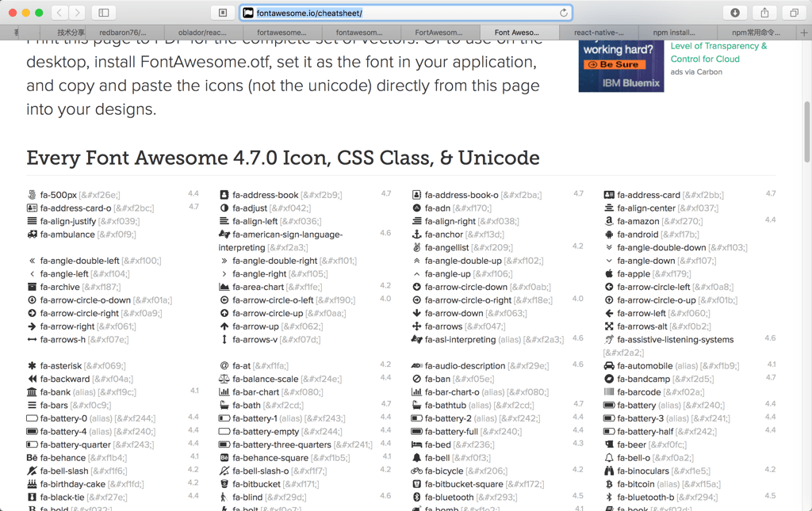Toggle the Safari sidebar button

[x=104, y=13]
